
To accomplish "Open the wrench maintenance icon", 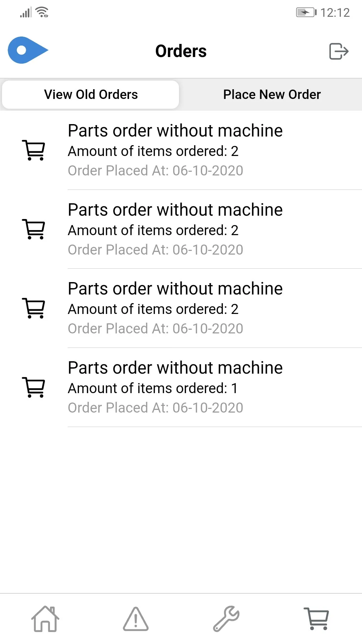I will click(x=226, y=619).
